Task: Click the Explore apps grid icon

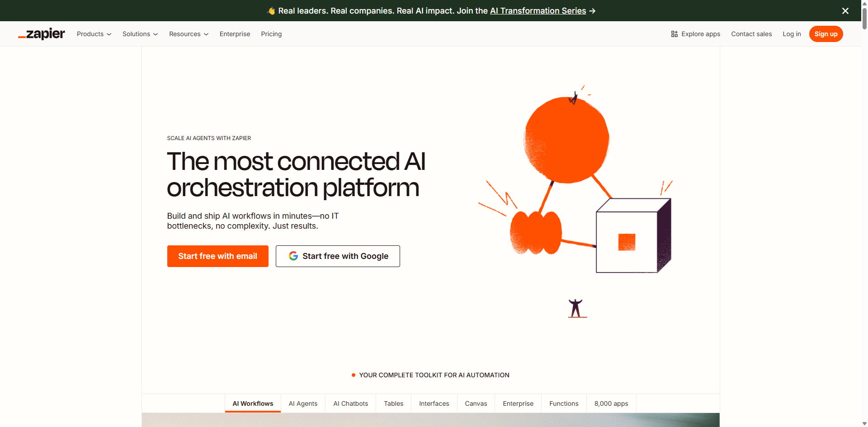Action: coord(674,33)
